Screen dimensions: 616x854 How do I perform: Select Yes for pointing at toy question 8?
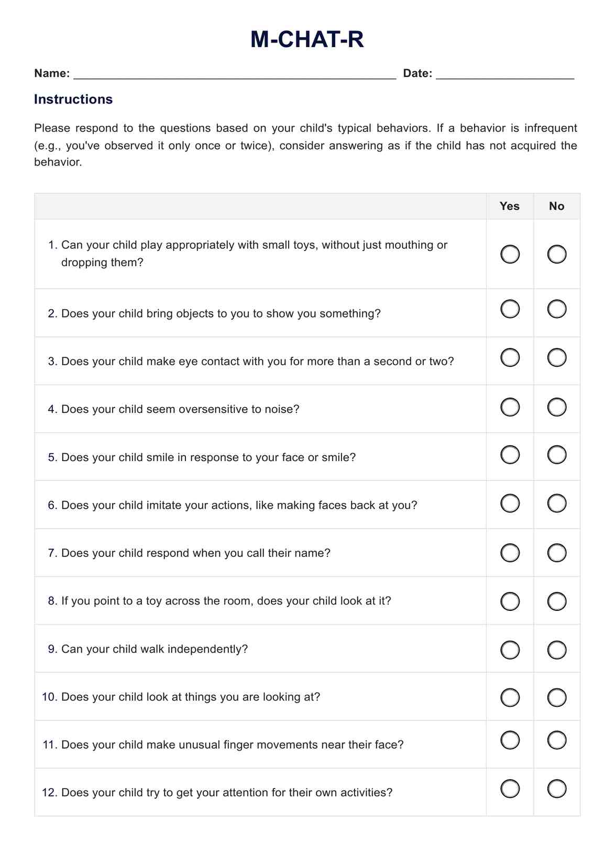point(510,601)
